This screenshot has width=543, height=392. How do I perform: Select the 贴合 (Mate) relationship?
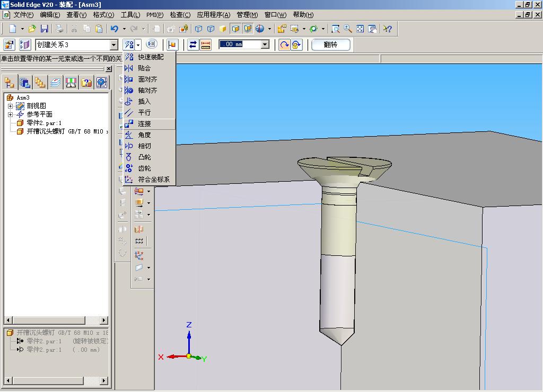click(x=144, y=68)
